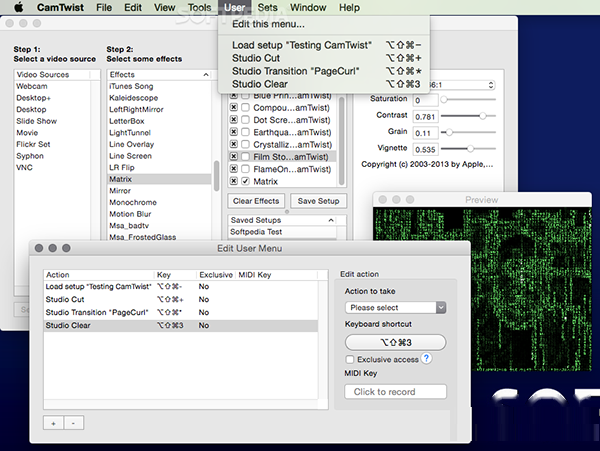Choose Studio Cut in the User menu

coord(324,58)
